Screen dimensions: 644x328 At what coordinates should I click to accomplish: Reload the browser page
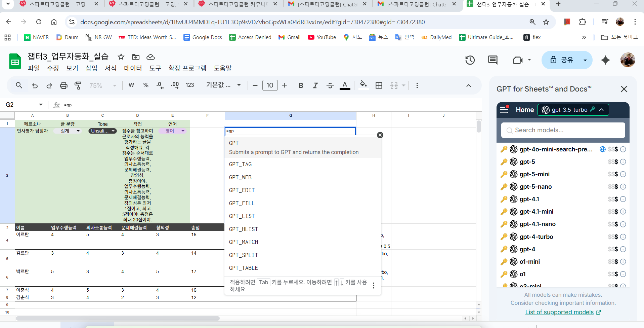(x=39, y=22)
